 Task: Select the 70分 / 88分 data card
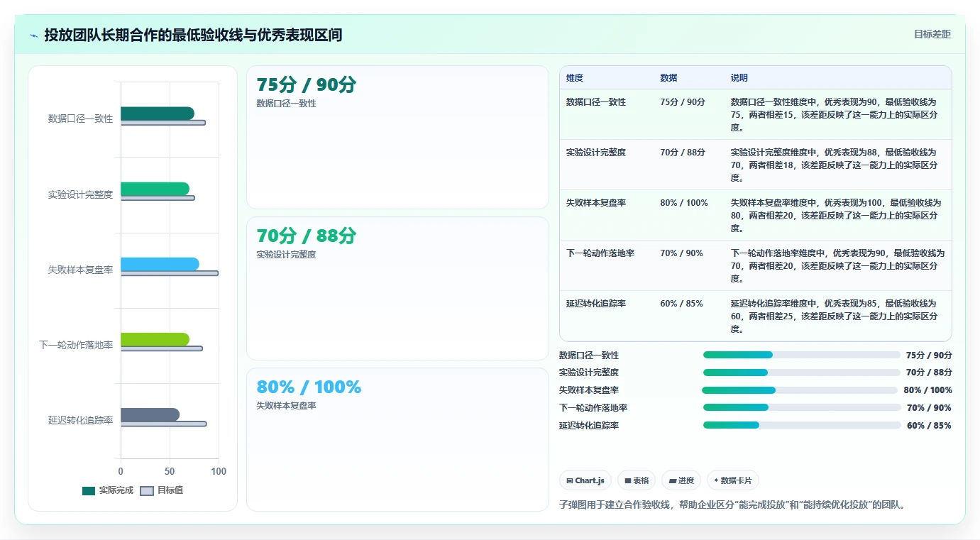tap(397, 288)
